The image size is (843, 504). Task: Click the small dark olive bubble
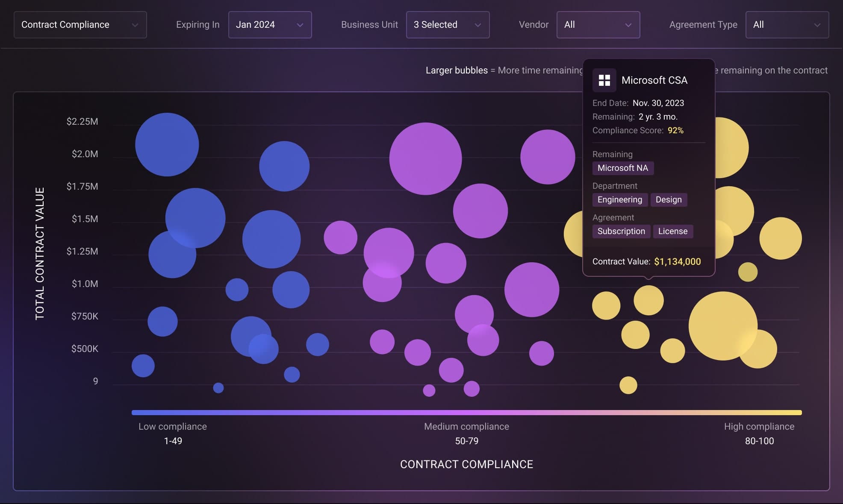point(747,272)
